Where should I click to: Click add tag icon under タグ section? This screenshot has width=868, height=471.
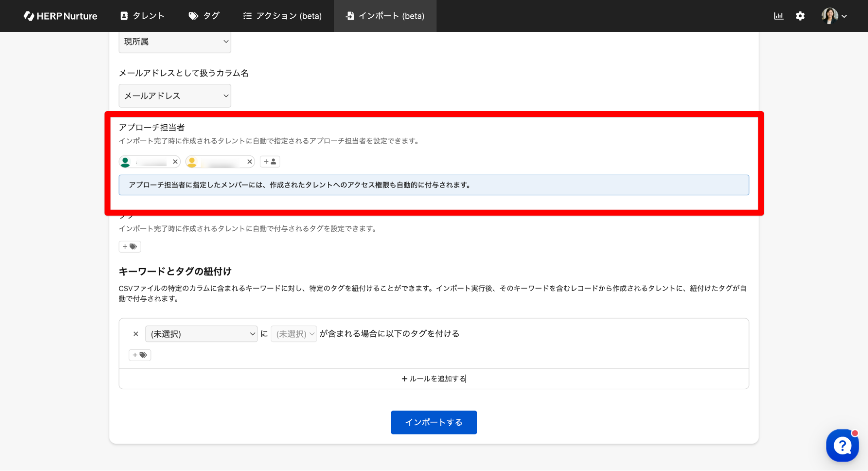[129, 246]
